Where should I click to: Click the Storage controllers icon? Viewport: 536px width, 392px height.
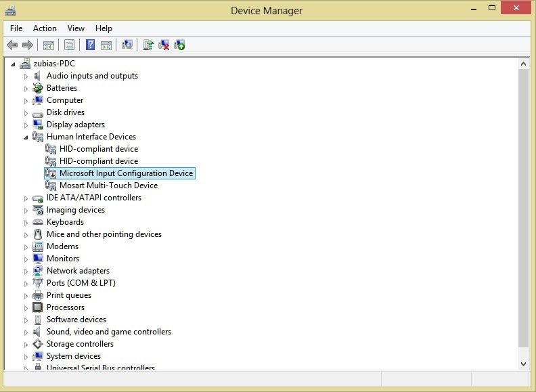38,344
